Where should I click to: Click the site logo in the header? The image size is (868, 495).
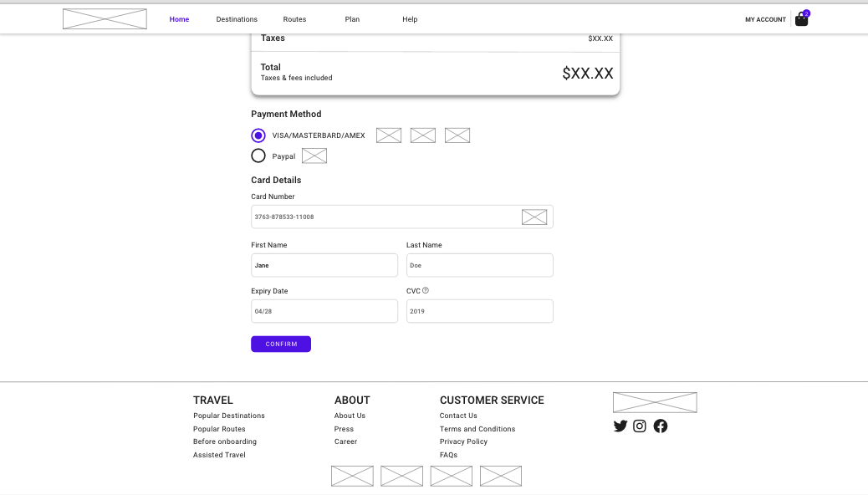[x=104, y=18]
